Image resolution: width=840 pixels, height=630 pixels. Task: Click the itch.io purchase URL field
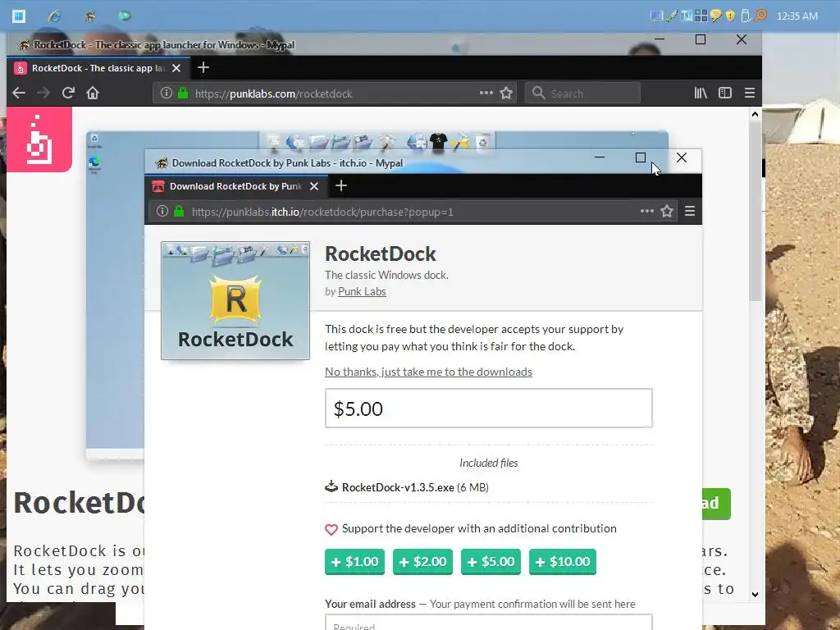[413, 212]
